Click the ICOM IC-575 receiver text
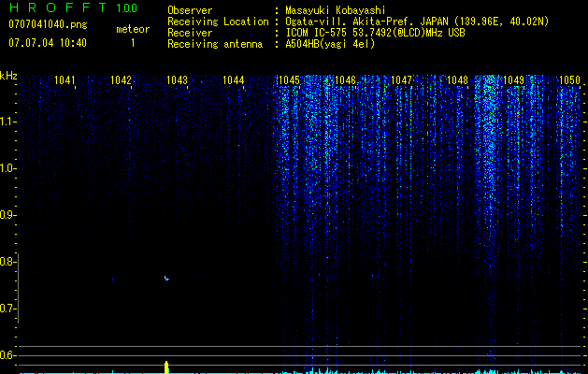588x374 pixels. point(375,33)
